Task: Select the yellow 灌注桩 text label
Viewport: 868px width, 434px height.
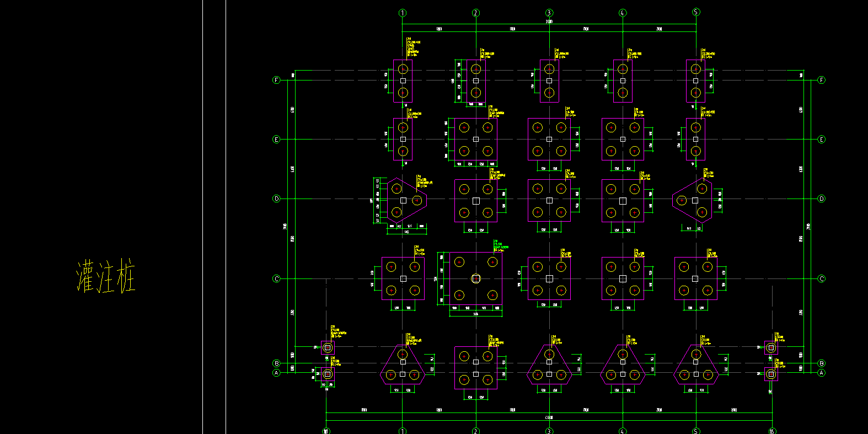Action: (x=105, y=276)
